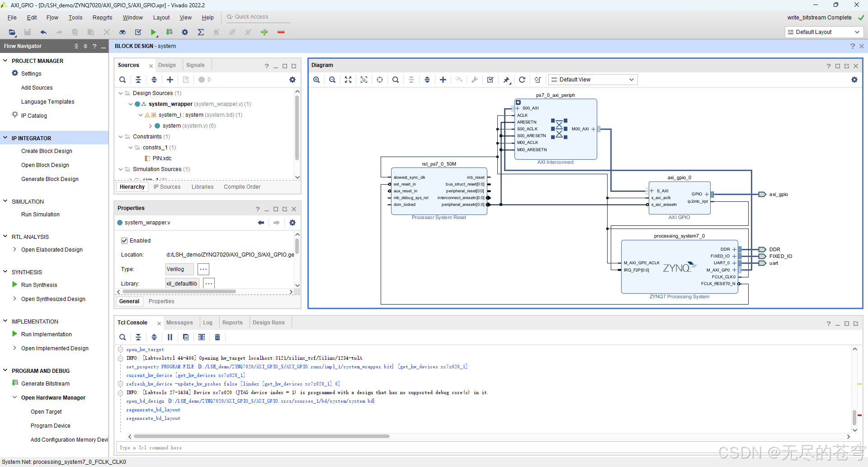Viewport: 868px width, 467px height.
Task: Expand Open Synthesized Design item
Action: 15,299
